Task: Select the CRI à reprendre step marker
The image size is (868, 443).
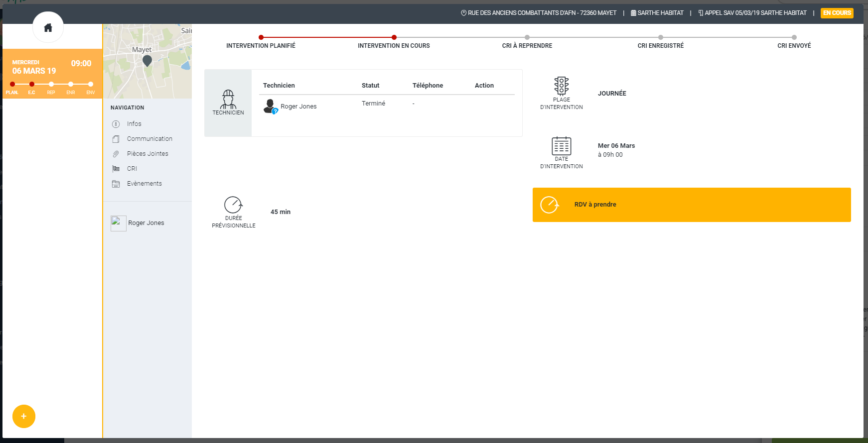Action: 527,37
